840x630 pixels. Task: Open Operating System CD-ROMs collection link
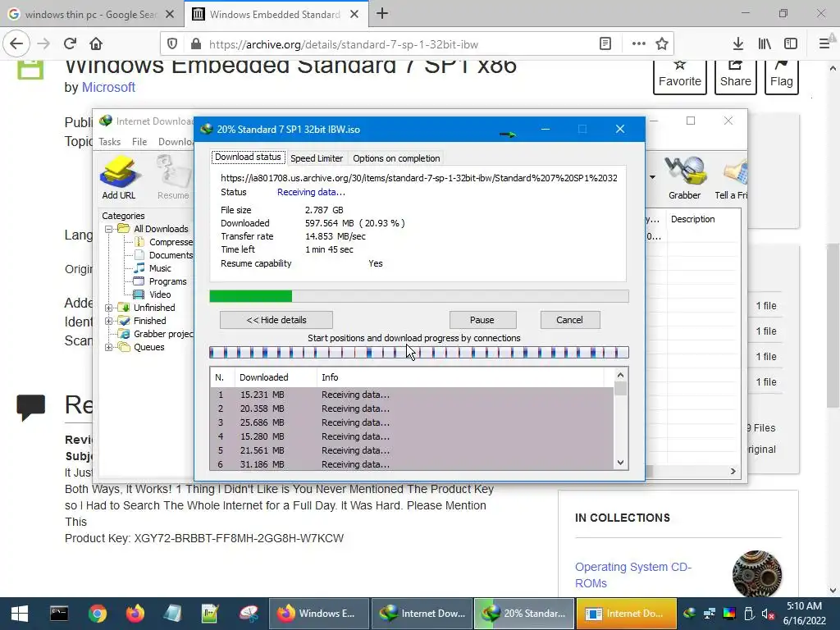point(633,575)
